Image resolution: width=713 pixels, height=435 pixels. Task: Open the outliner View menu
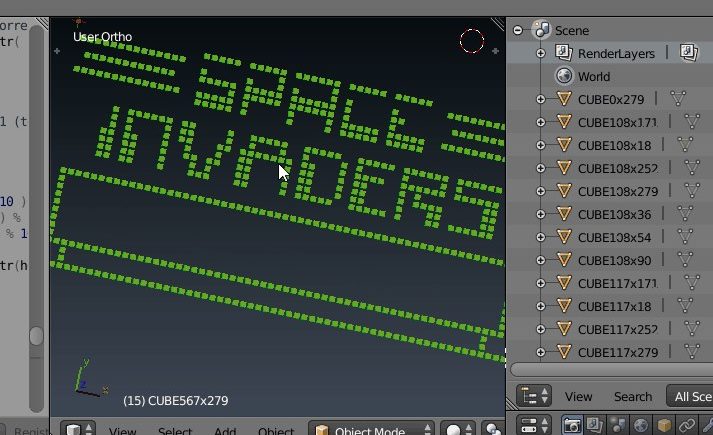point(578,397)
